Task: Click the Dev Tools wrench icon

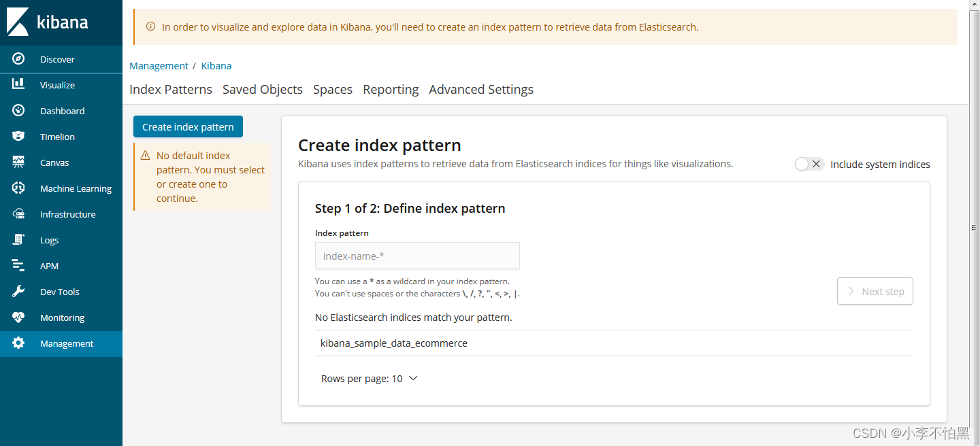Action: point(18,291)
